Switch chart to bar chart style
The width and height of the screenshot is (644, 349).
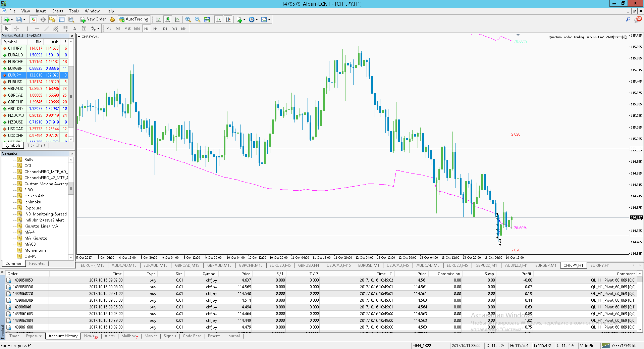(158, 19)
